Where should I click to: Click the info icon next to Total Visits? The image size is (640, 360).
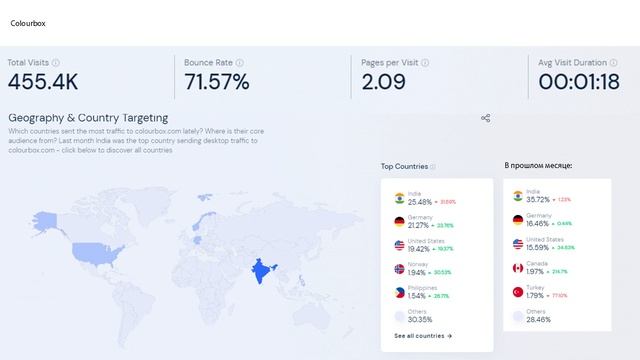56,62
